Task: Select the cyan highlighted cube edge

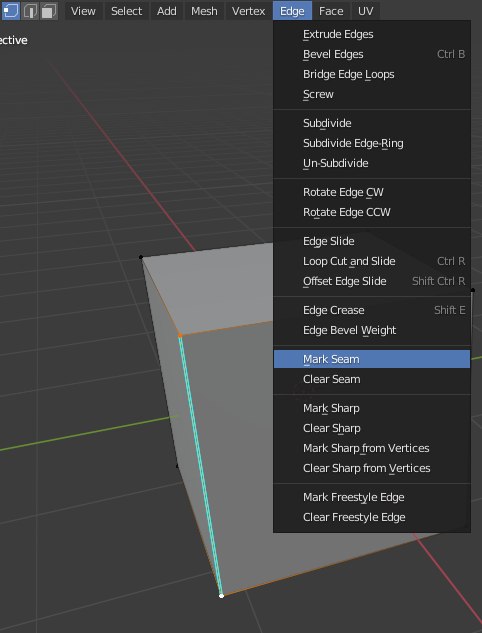Action: point(201,465)
